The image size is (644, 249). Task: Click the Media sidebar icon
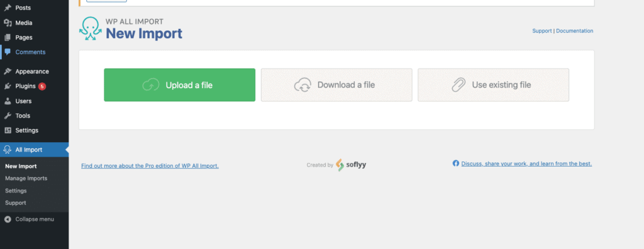pos(8,23)
